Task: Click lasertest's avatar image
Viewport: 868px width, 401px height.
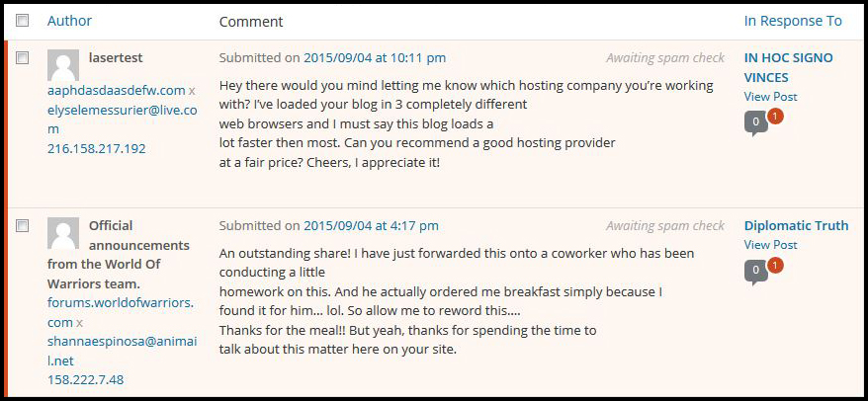Action: click(x=63, y=66)
